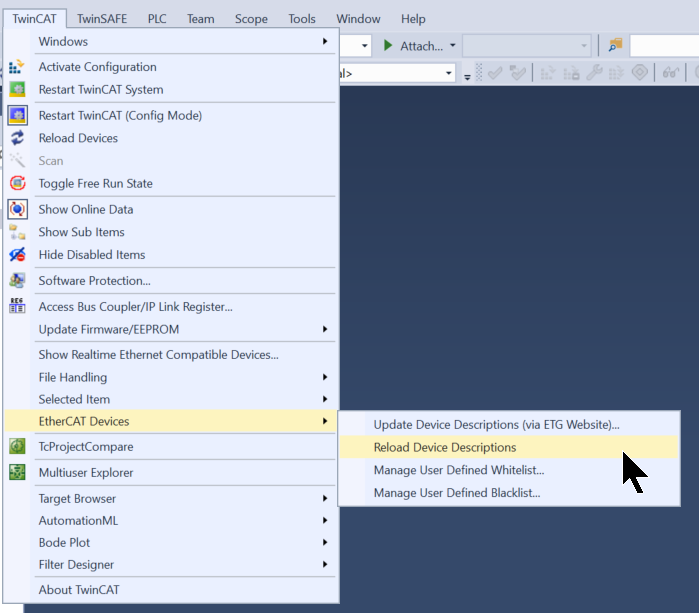Expand the Attach button dropdown arrow
Image resolution: width=699 pixels, height=613 pixels.
pyautogui.click(x=452, y=45)
